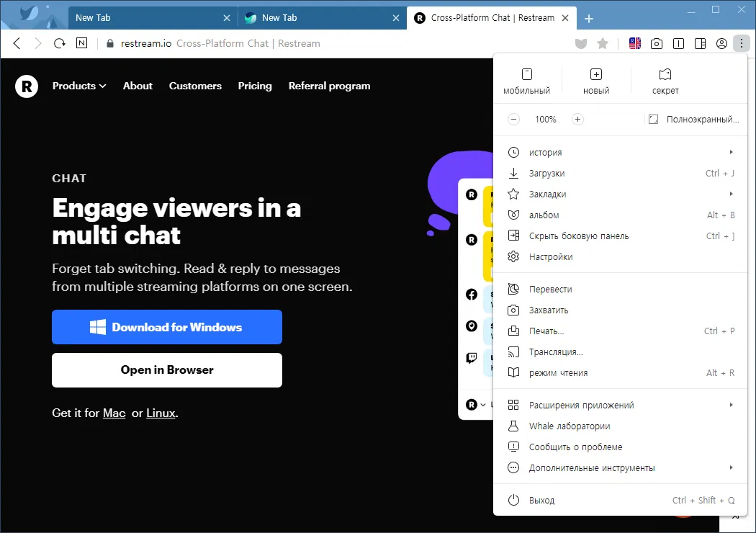Expand the история submenu

[x=621, y=153]
